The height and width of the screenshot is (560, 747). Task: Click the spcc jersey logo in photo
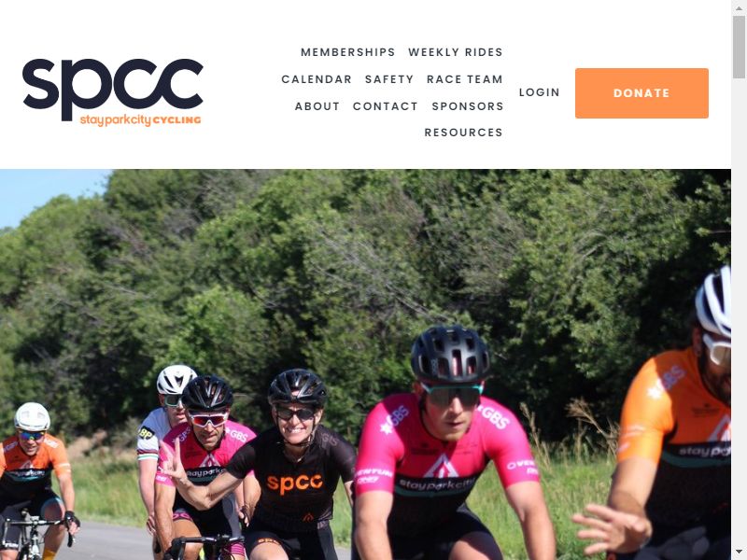pos(294,483)
